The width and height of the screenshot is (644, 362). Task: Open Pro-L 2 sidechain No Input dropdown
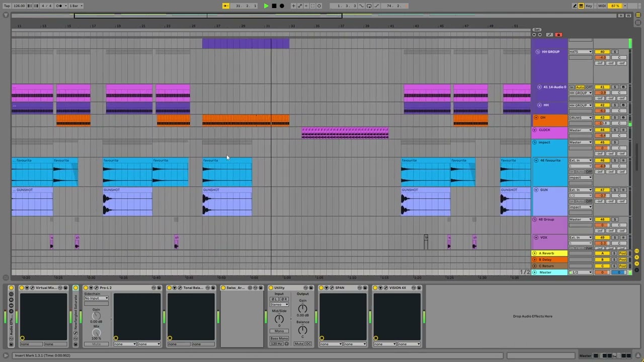click(96, 298)
